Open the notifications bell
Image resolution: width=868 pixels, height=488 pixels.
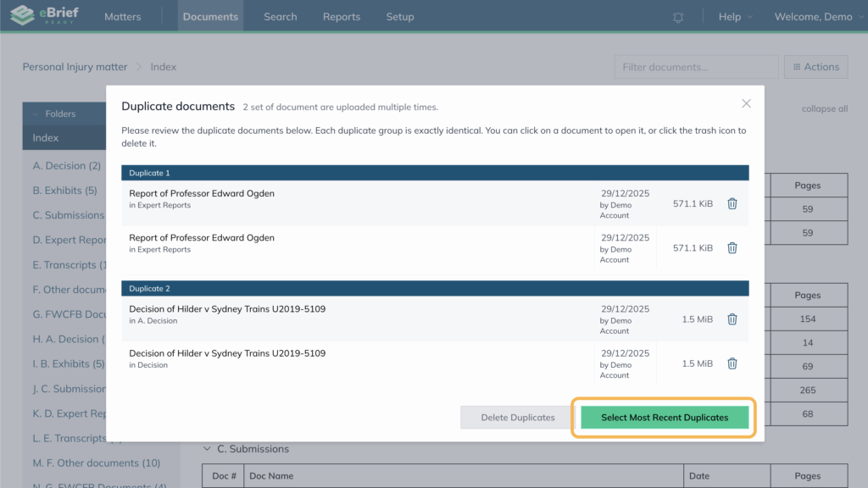[x=678, y=17]
